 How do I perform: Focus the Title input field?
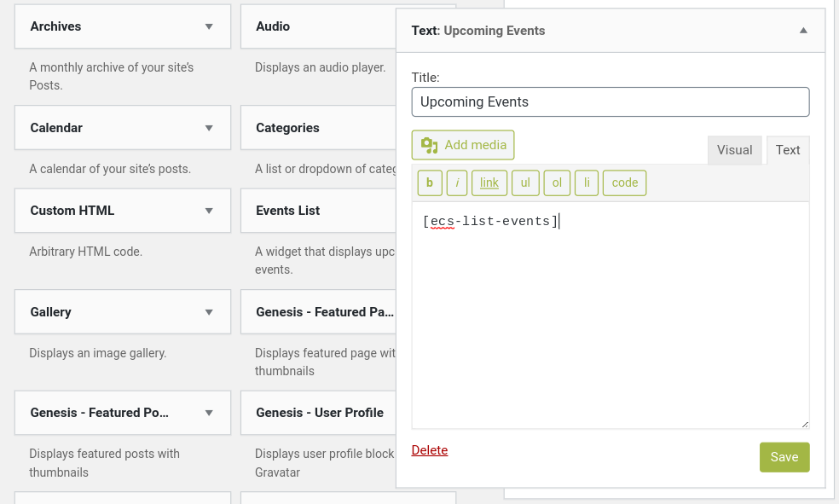click(x=610, y=101)
